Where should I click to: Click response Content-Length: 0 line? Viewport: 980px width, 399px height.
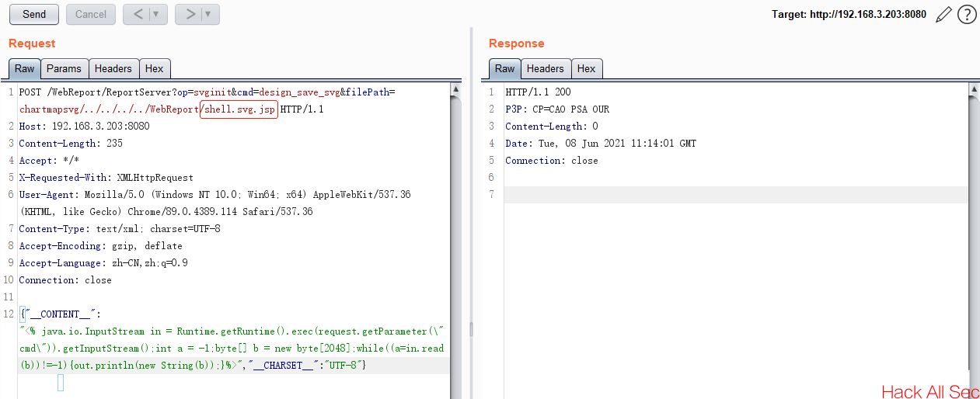click(552, 127)
